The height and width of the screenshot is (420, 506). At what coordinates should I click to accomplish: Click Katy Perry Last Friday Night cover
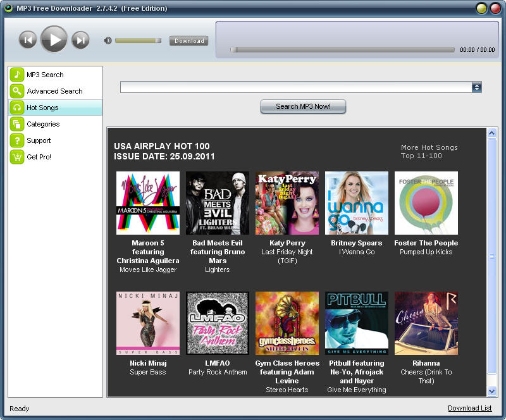(287, 203)
